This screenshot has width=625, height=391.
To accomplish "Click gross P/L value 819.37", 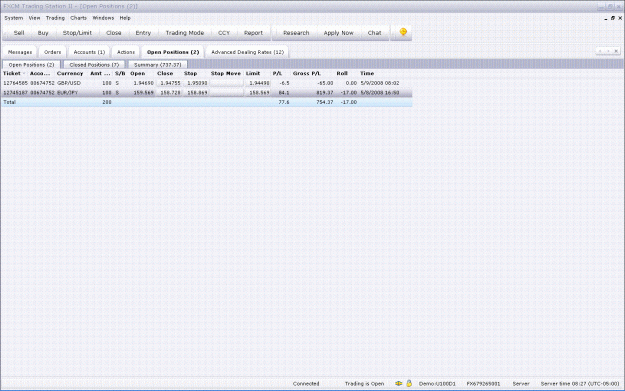I will coord(325,92).
